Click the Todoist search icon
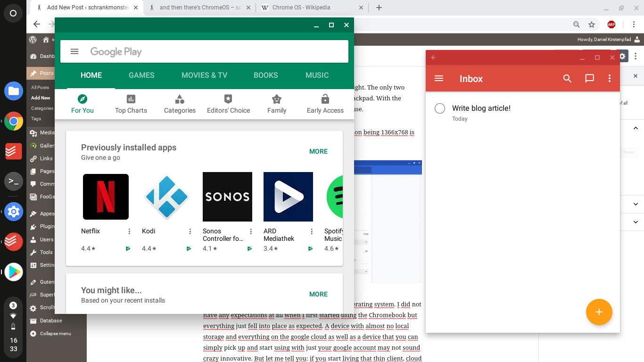Viewport: 644px width, 362px height. point(568,78)
